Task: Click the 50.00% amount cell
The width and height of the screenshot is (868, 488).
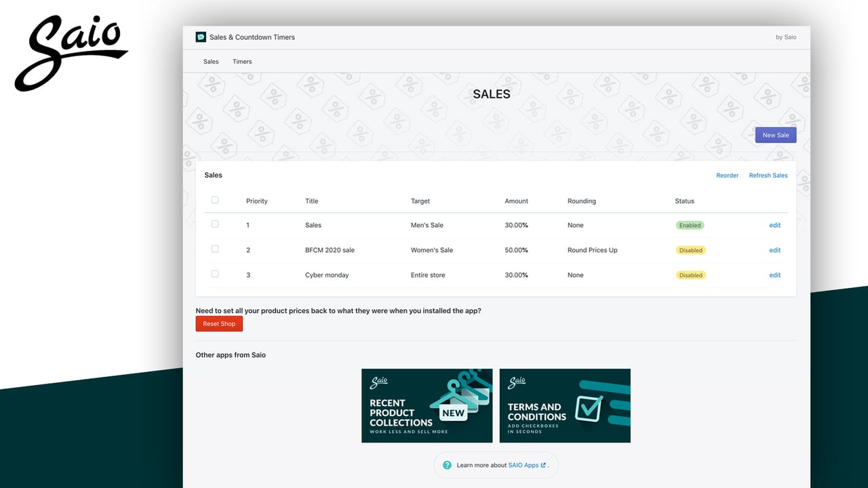Action: pos(516,250)
